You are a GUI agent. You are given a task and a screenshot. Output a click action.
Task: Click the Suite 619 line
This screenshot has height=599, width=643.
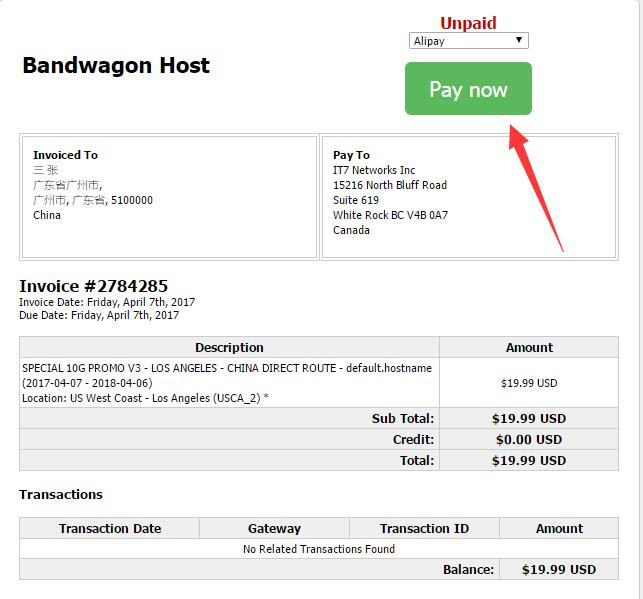point(356,200)
